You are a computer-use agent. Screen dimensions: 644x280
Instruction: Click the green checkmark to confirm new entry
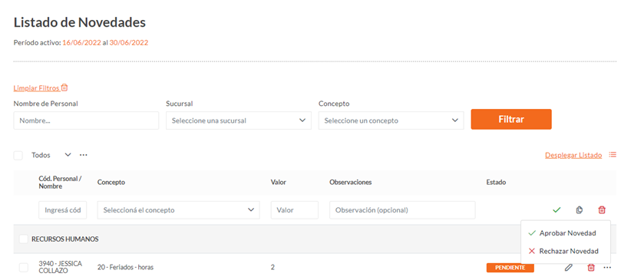556,209
